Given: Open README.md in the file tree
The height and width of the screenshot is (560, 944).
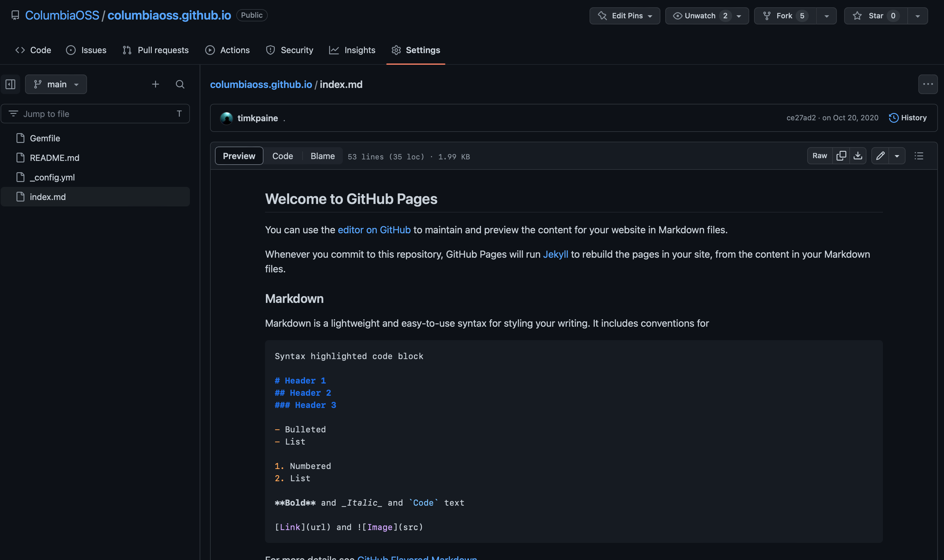Looking at the screenshot, I should pos(95,158).
